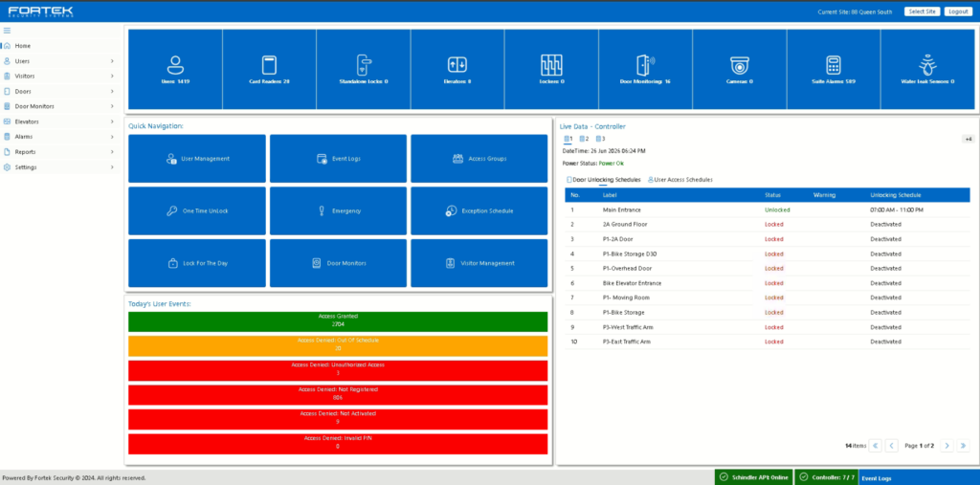Open the Users summary tile icon

(175, 64)
